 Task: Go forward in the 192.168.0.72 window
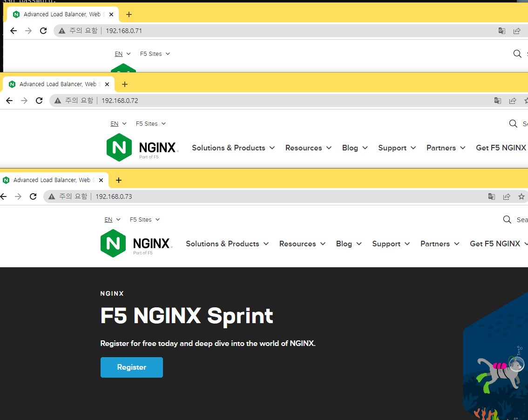point(24,101)
